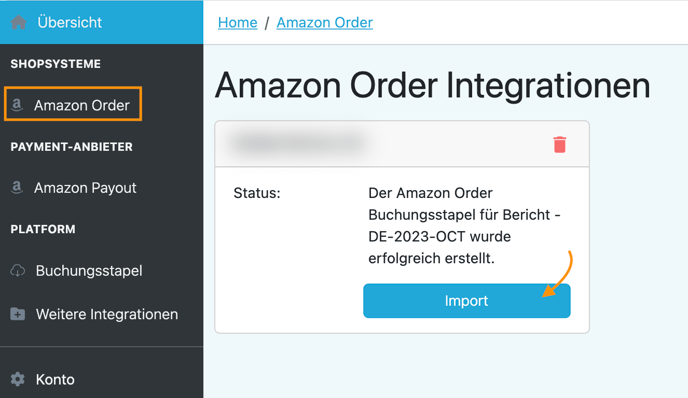The width and height of the screenshot is (688, 398).
Task: Click the Amazon logo icon next to Amazon Order
Action: pyautogui.click(x=17, y=105)
